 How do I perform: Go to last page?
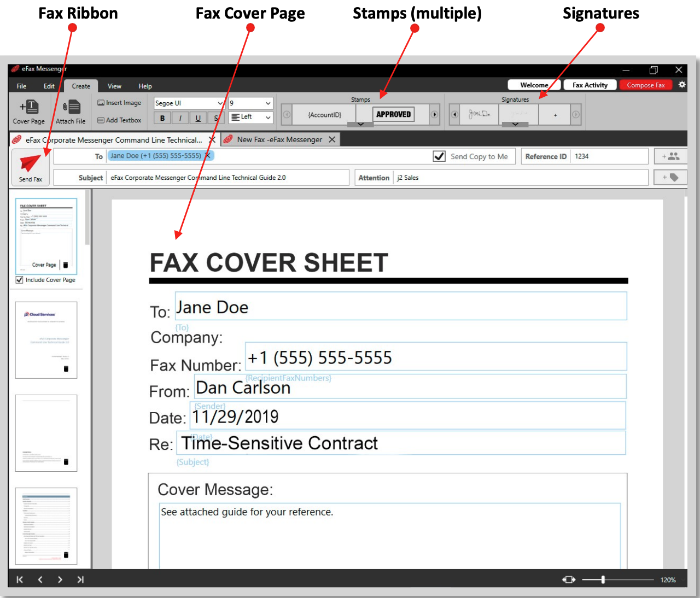click(80, 579)
